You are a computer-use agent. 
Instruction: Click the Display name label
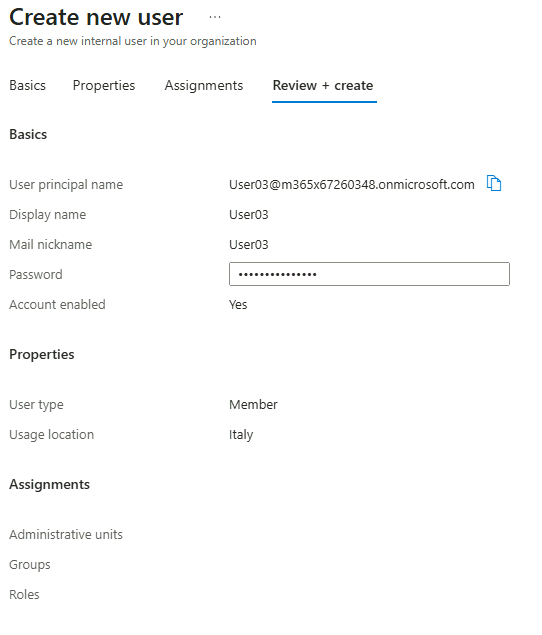(48, 215)
